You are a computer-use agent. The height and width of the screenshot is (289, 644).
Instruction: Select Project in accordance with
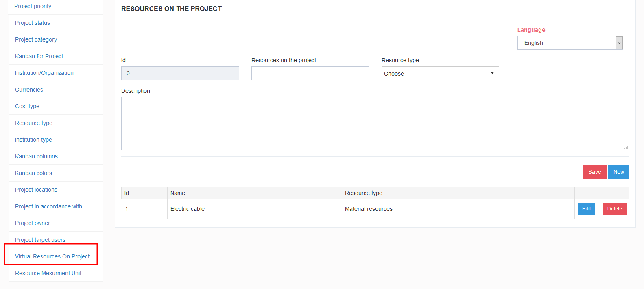(x=48, y=206)
